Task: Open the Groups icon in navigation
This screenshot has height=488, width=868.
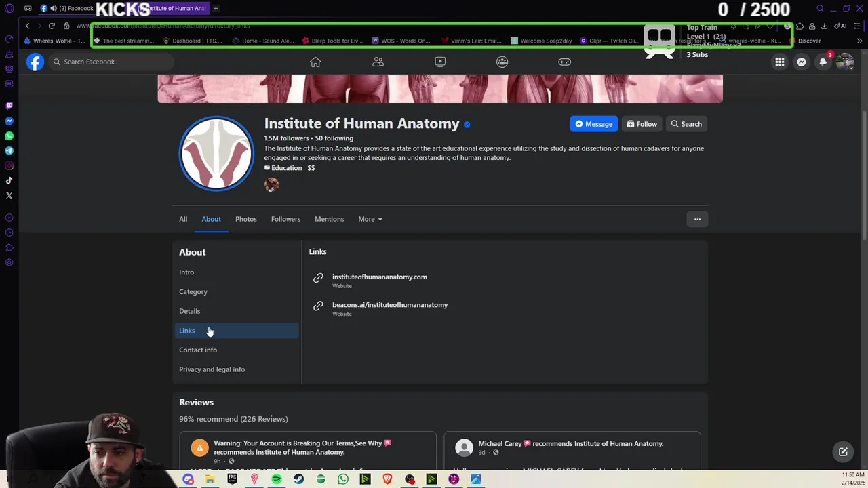Action: tap(502, 62)
